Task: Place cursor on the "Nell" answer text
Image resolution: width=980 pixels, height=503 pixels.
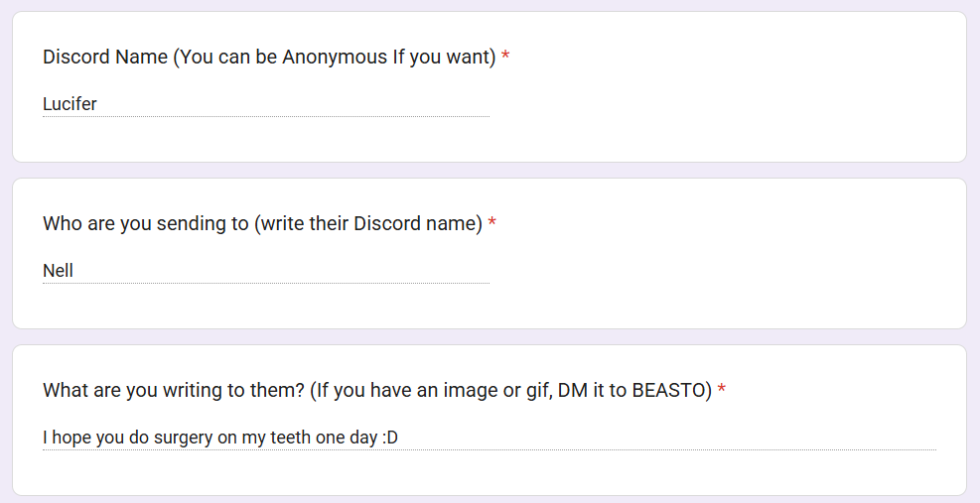Action: tap(58, 270)
